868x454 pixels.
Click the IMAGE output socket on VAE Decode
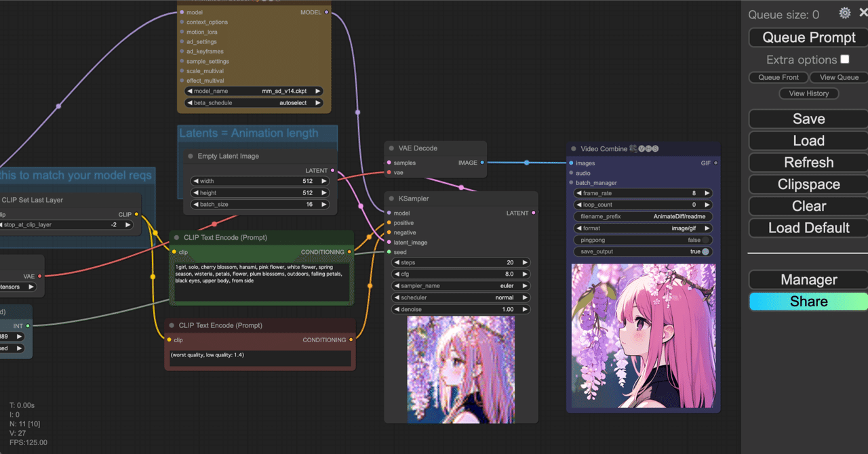[481, 163]
